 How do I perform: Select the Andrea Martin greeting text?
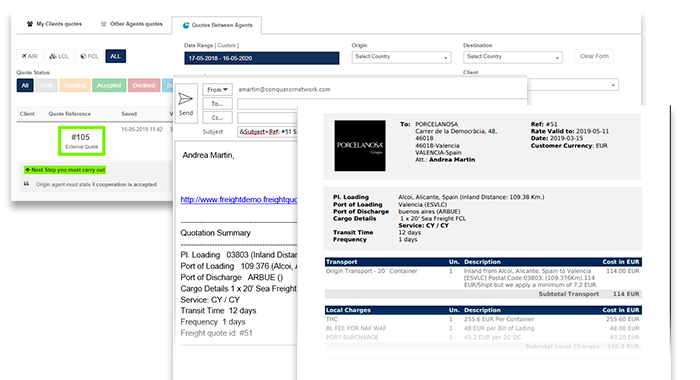[208, 155]
